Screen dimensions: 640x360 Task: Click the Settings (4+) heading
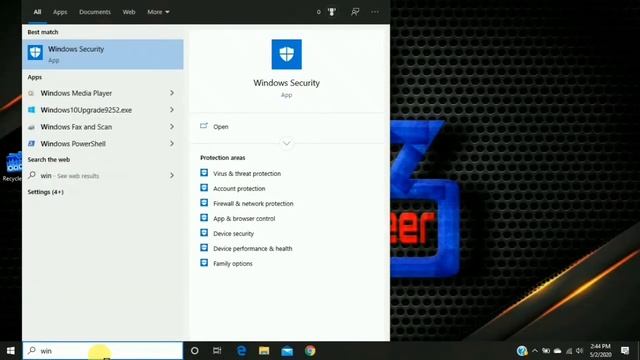coord(45,192)
